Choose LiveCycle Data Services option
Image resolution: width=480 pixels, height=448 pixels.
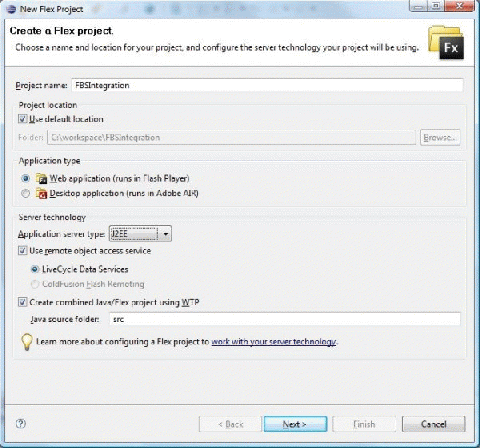[35, 269]
